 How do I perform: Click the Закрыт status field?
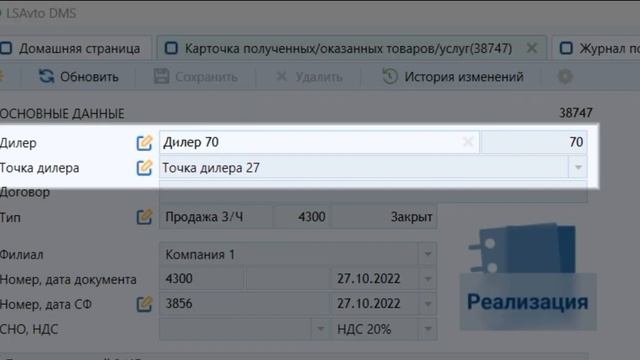click(x=384, y=217)
